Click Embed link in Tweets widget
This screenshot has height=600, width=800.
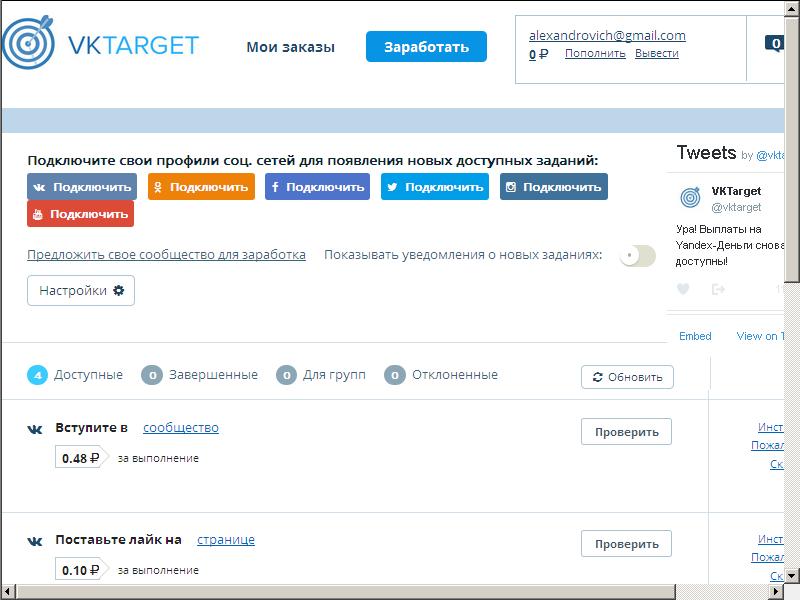[695, 336]
